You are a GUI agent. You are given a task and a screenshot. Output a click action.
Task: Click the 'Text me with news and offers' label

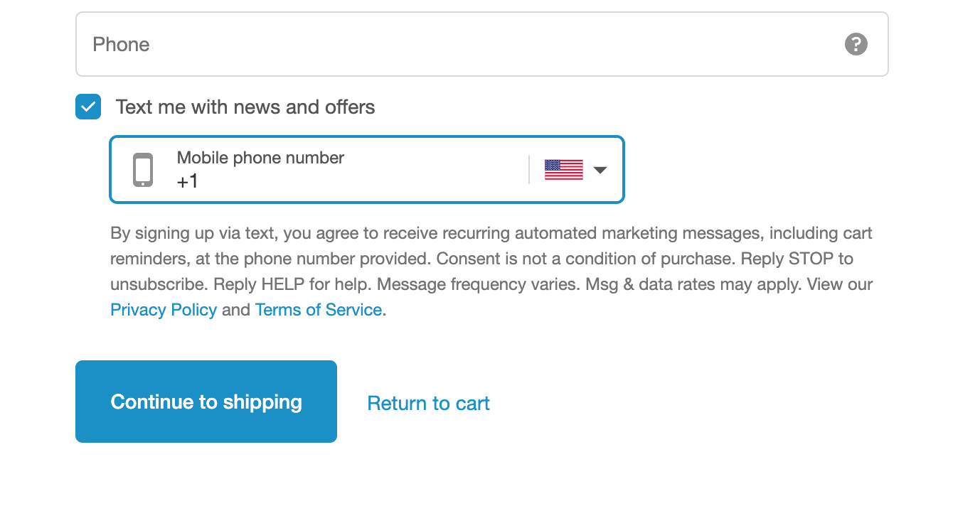pos(245,107)
